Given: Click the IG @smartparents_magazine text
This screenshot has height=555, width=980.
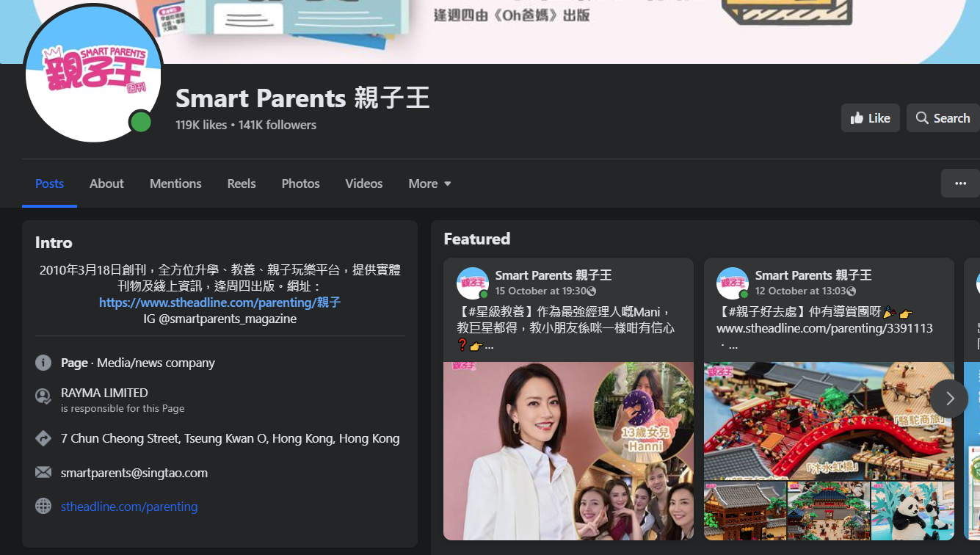Looking at the screenshot, I should click(219, 319).
